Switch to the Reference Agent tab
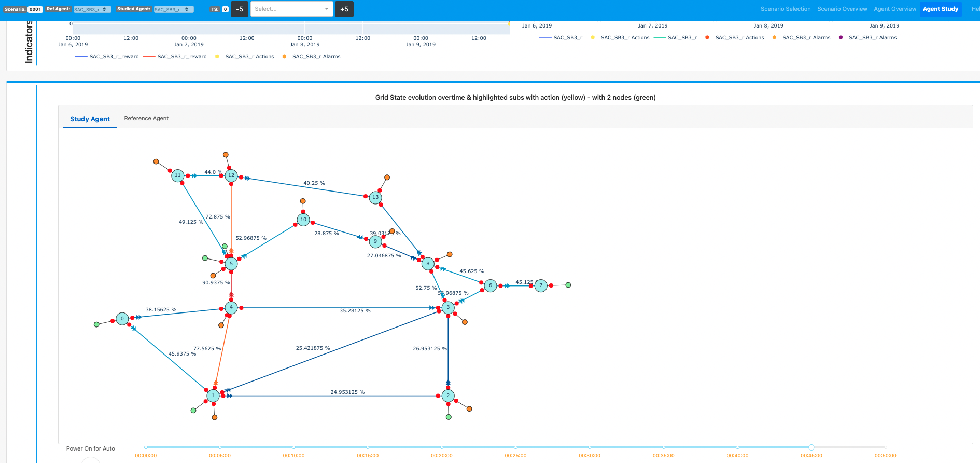This screenshot has width=980, height=463. (146, 118)
